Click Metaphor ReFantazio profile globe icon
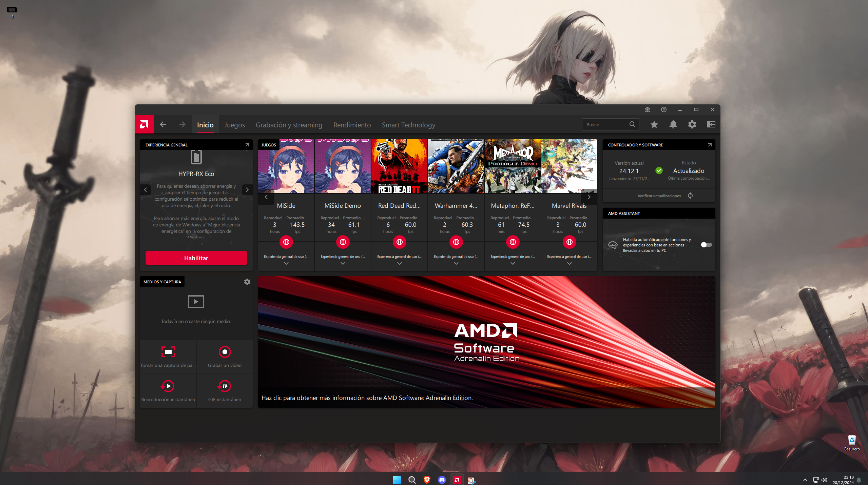Screen dimensions: 868x485 click(513, 242)
